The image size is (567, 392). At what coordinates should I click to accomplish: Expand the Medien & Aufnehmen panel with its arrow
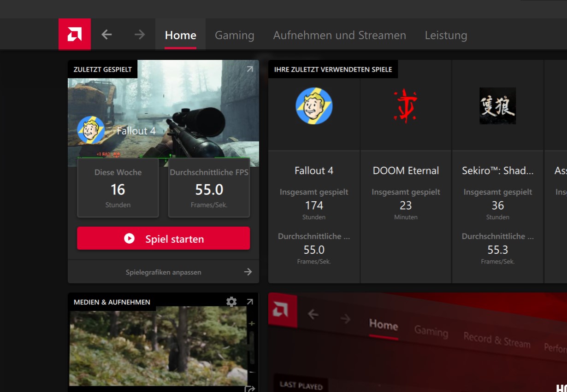point(250,302)
